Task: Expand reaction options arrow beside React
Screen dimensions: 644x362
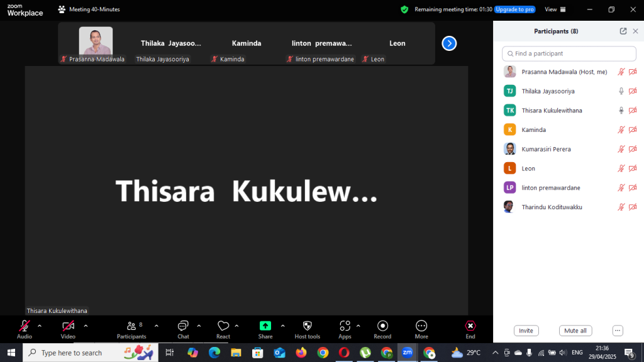Action: [x=236, y=326]
